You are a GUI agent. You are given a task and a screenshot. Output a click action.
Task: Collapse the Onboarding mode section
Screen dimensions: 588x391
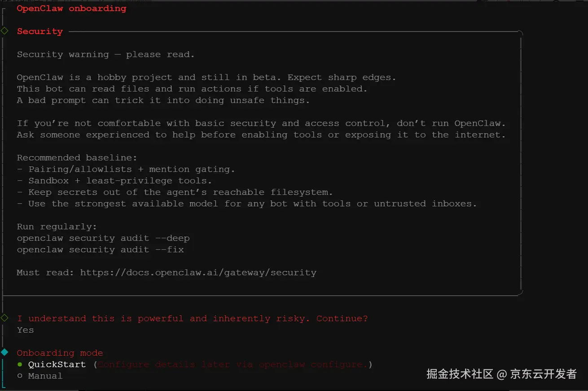tap(60, 353)
